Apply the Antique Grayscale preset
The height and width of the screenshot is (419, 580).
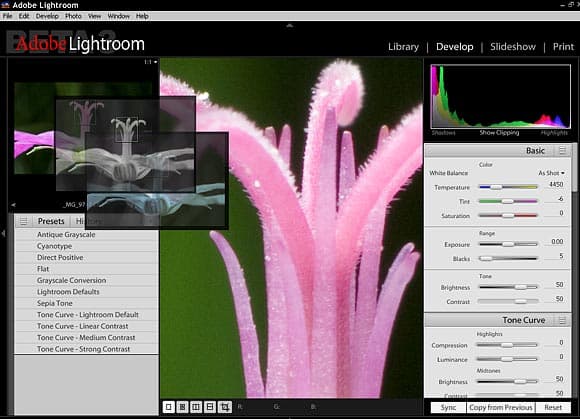[x=87, y=234]
